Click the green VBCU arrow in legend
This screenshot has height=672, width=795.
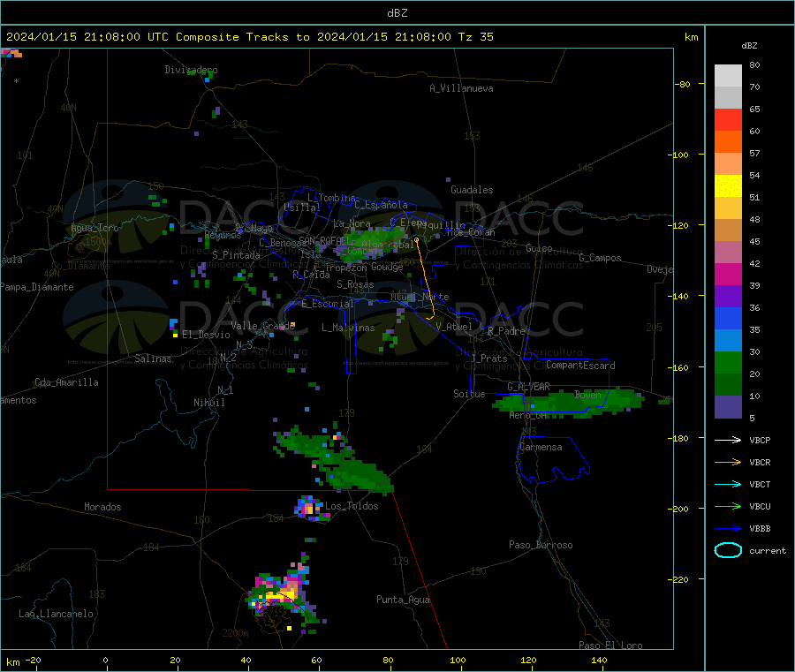(728, 506)
